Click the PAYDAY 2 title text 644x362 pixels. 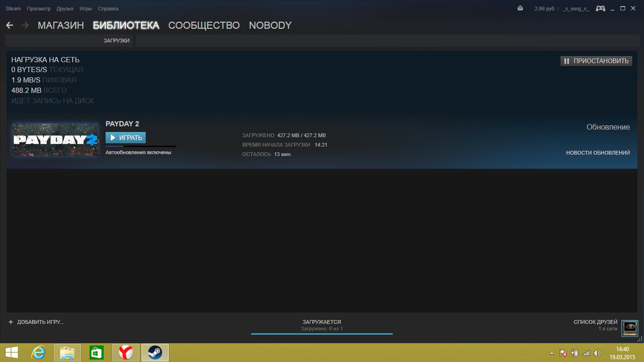pyautogui.click(x=122, y=124)
